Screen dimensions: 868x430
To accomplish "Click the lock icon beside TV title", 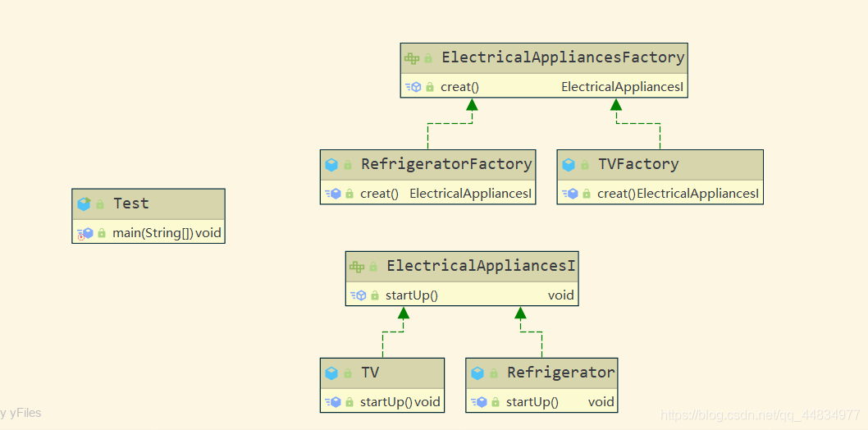I will (348, 373).
